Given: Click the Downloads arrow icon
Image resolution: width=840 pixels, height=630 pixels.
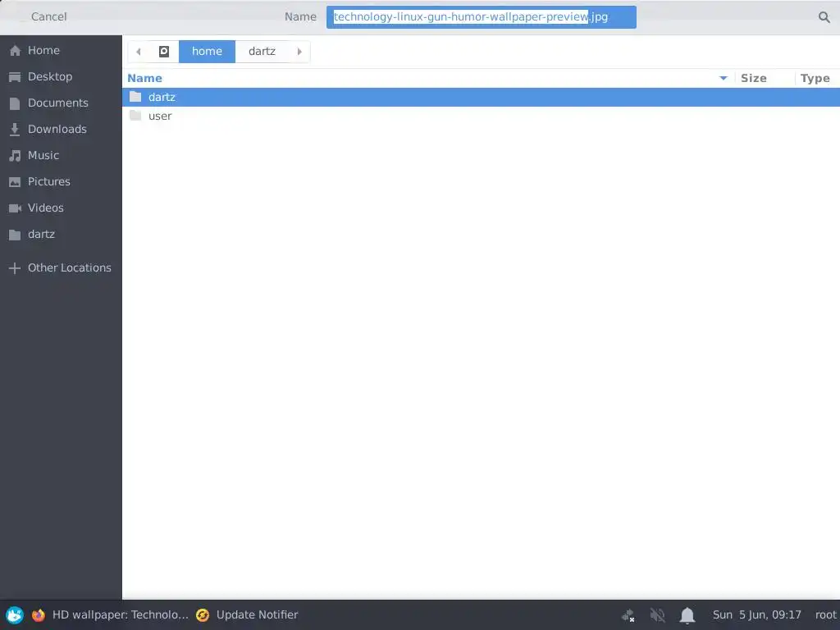Looking at the screenshot, I should [x=15, y=129].
